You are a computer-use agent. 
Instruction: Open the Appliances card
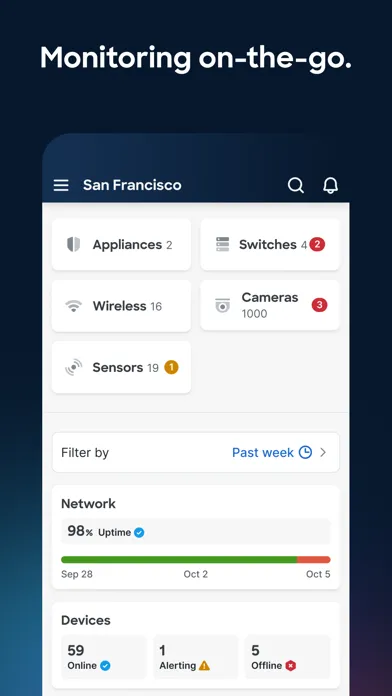[x=121, y=245]
